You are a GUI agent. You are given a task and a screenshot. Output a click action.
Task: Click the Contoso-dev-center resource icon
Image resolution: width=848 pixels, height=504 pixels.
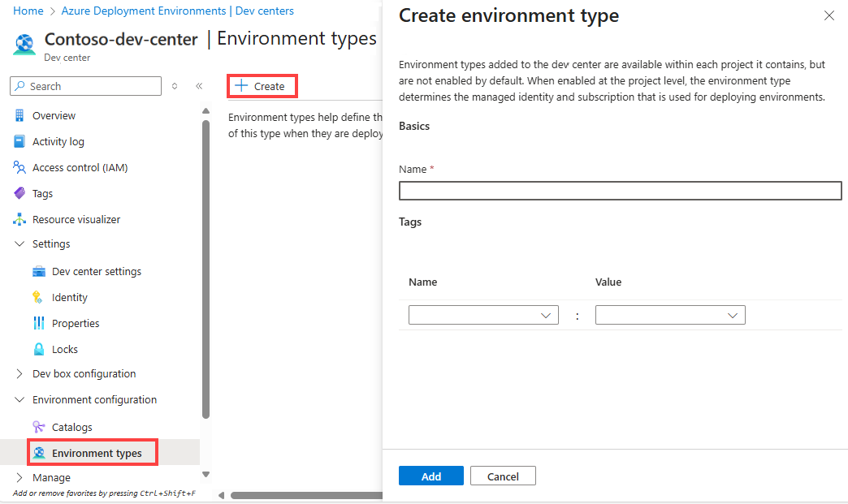point(24,45)
